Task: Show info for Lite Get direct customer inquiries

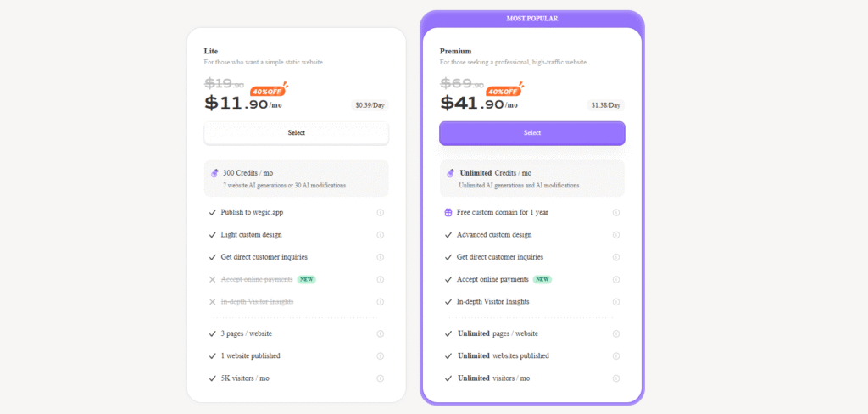Action: (x=381, y=257)
